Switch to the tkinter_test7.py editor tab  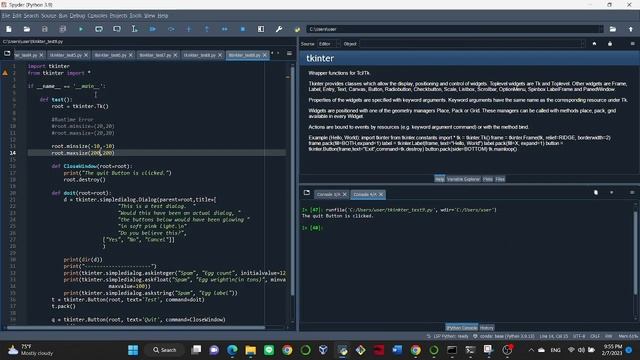click(155, 55)
